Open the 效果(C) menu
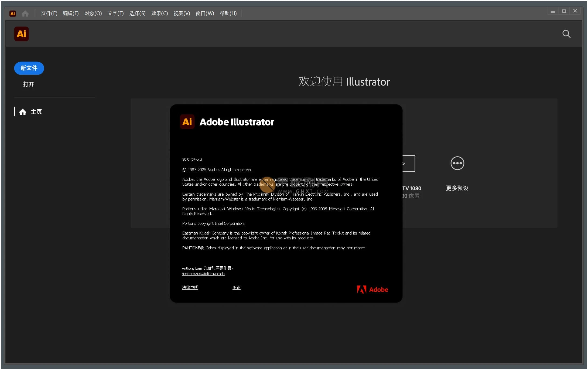588x370 pixels. tap(159, 13)
